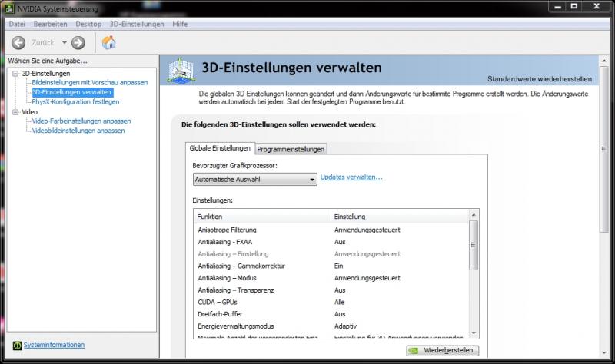Image resolution: width=615 pixels, height=364 pixels.
Task: Select the Antialiasing – Gammakorrektur row
Action: point(331,266)
